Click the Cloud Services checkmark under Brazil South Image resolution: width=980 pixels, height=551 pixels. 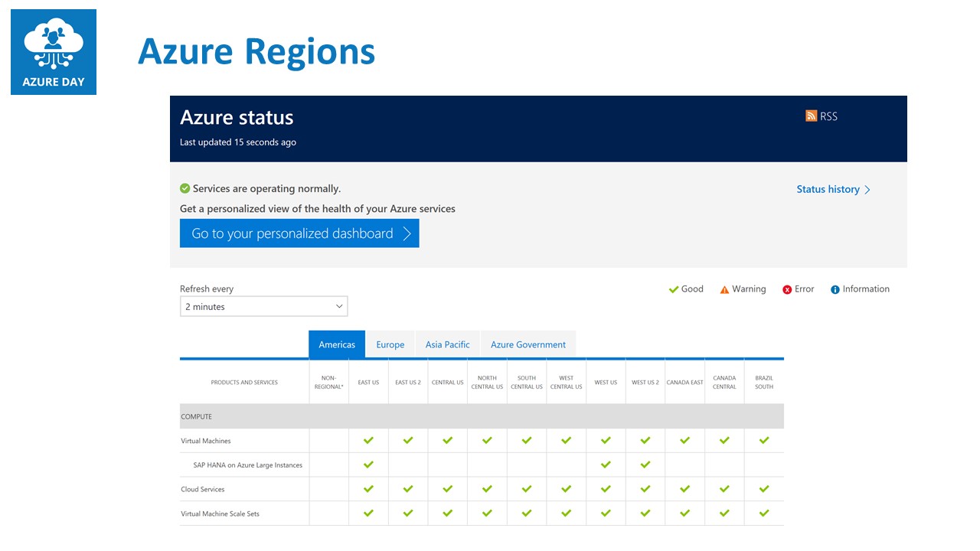(x=763, y=489)
